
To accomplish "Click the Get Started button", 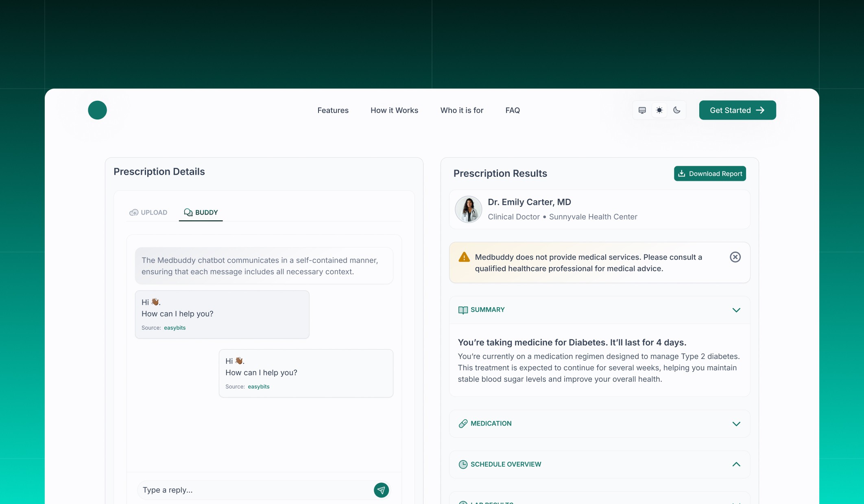I will click(737, 110).
